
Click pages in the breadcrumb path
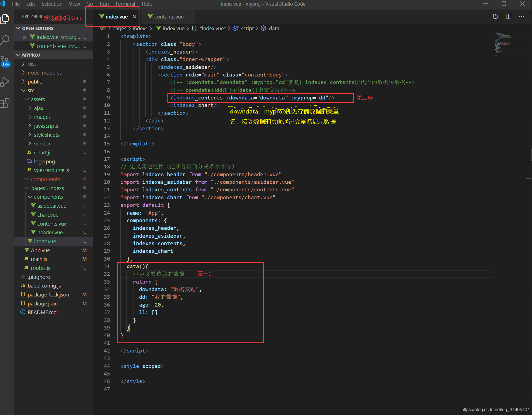coord(119,28)
